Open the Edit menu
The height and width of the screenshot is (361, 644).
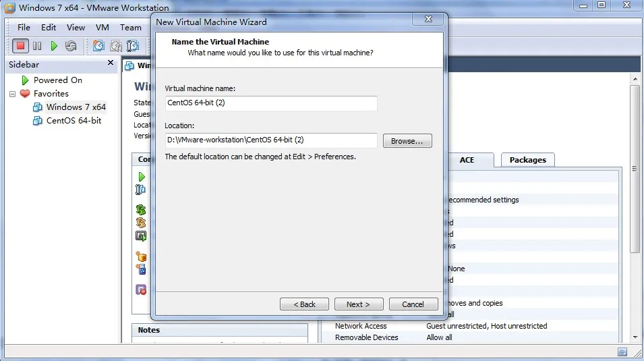pos(49,28)
